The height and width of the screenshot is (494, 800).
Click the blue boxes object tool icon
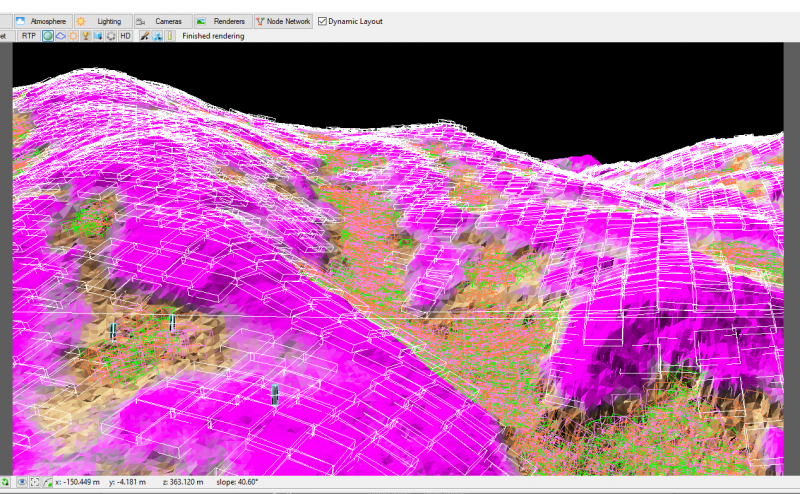[x=157, y=36]
